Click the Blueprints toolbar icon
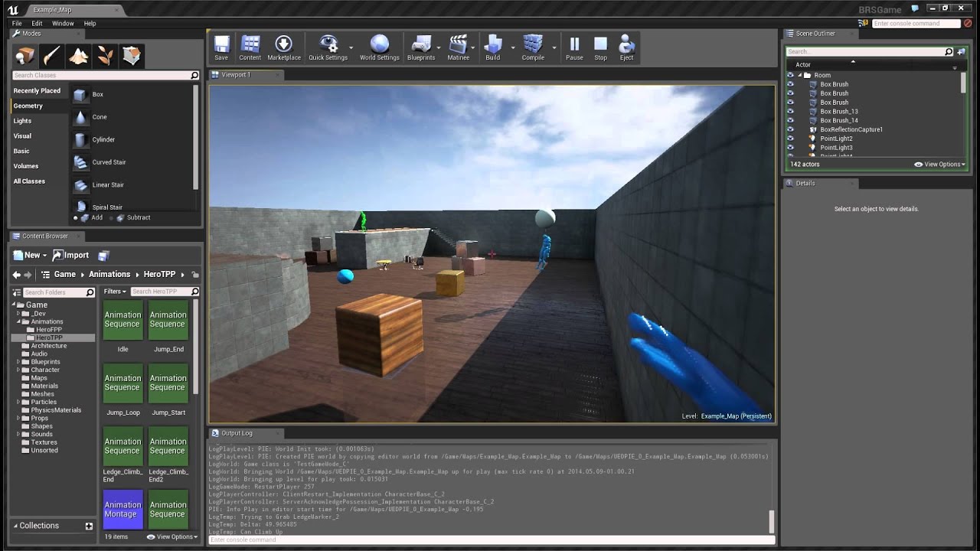Screen dimensions: 980x551 coord(421,47)
